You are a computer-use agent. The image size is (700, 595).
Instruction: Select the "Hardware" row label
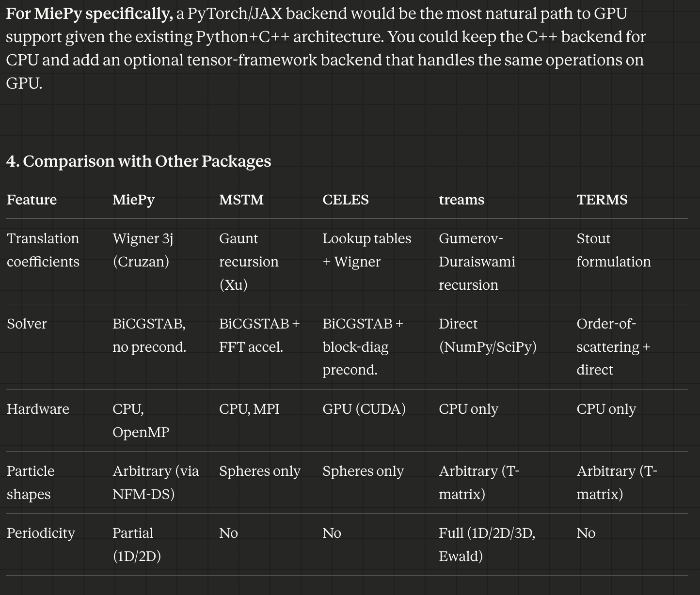pyautogui.click(x=38, y=409)
